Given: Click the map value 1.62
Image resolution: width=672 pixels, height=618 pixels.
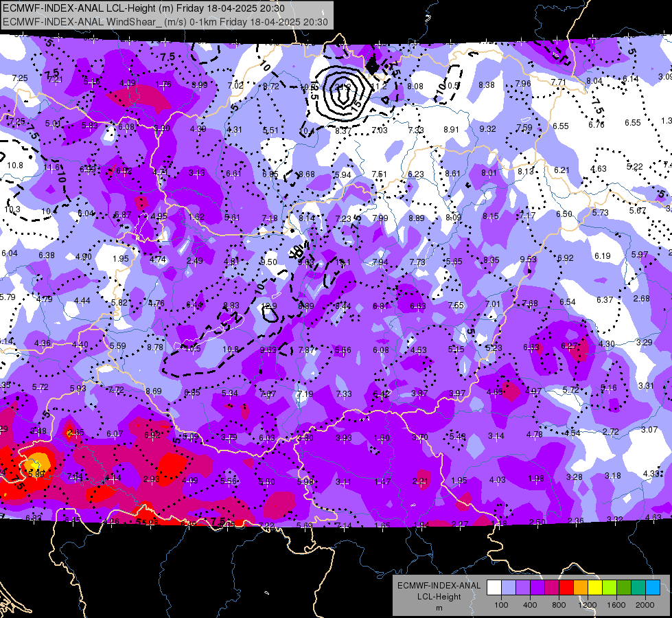Looking at the screenshot, I should click(196, 216).
